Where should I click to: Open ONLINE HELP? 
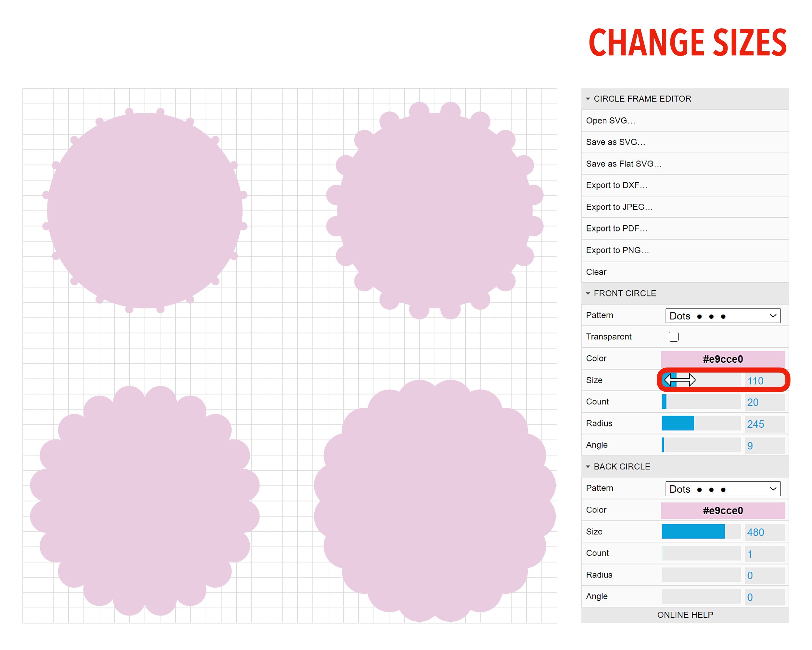click(x=684, y=614)
